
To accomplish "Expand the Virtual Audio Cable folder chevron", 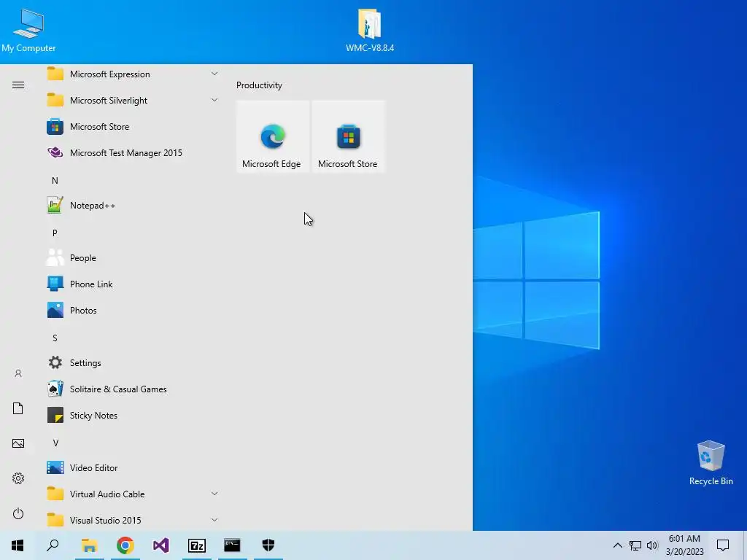I will [214, 494].
